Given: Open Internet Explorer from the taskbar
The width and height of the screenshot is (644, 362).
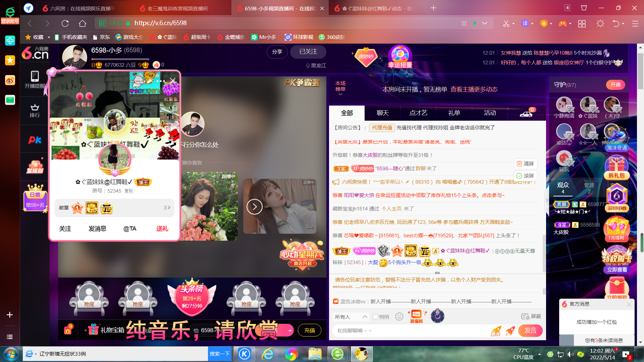Looking at the screenshot, I should (268, 354).
